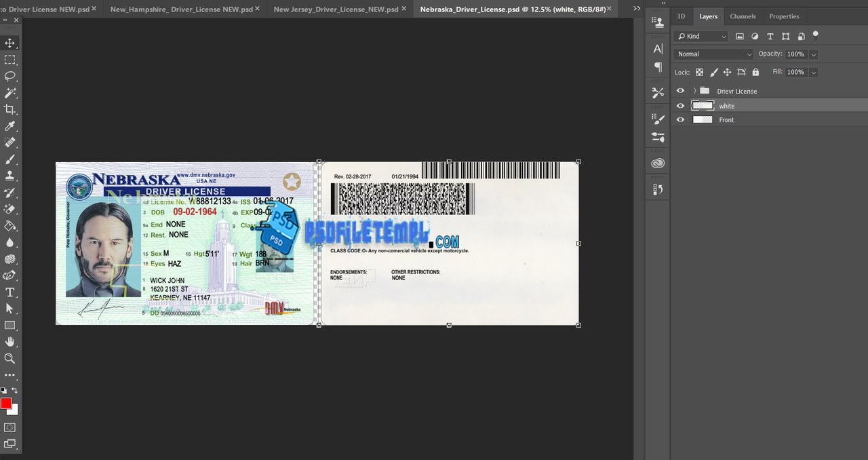This screenshot has width=868, height=460.
Task: Select the Healing Brush tool
Action: [x=10, y=142]
